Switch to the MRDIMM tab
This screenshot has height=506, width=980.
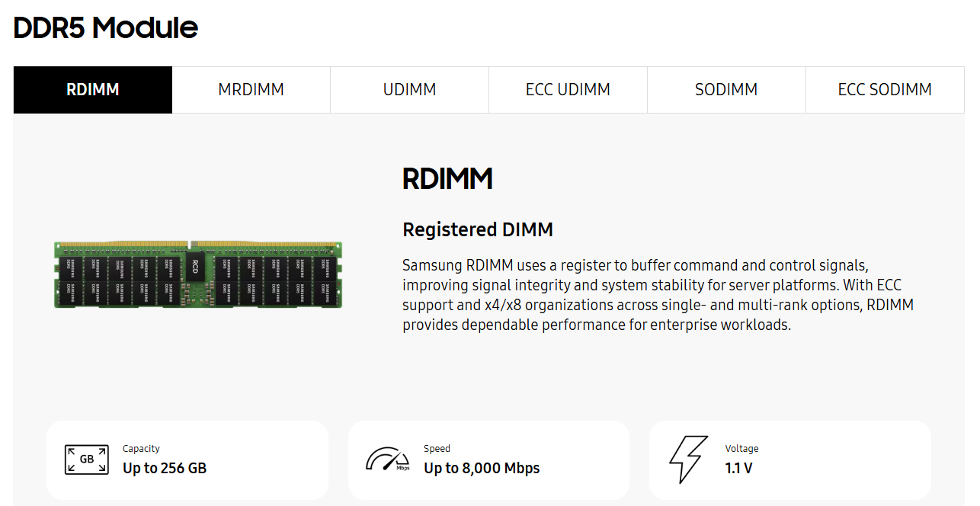[251, 90]
